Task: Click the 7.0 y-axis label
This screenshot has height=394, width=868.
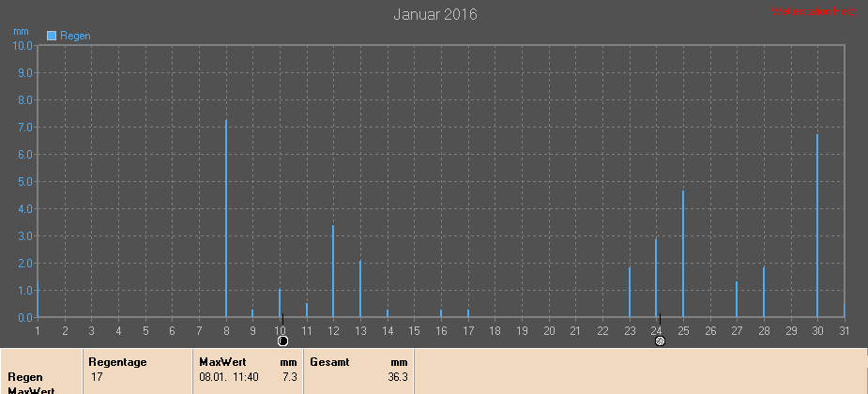Action: [x=25, y=128]
